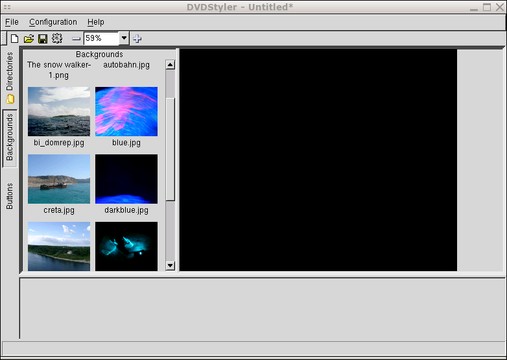This screenshot has width=507, height=360.
Task: Click the black menu editor canvas
Action: [x=318, y=160]
